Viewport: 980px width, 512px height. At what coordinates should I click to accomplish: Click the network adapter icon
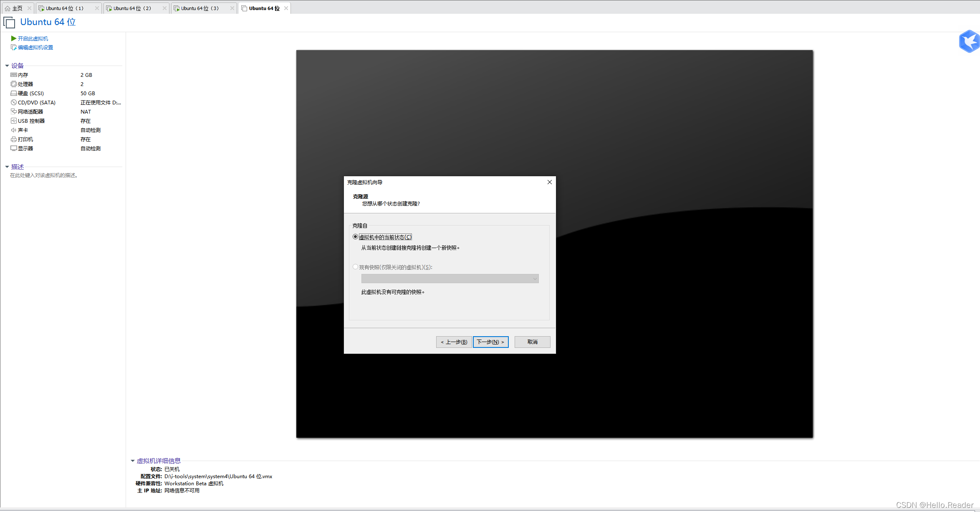[14, 112]
